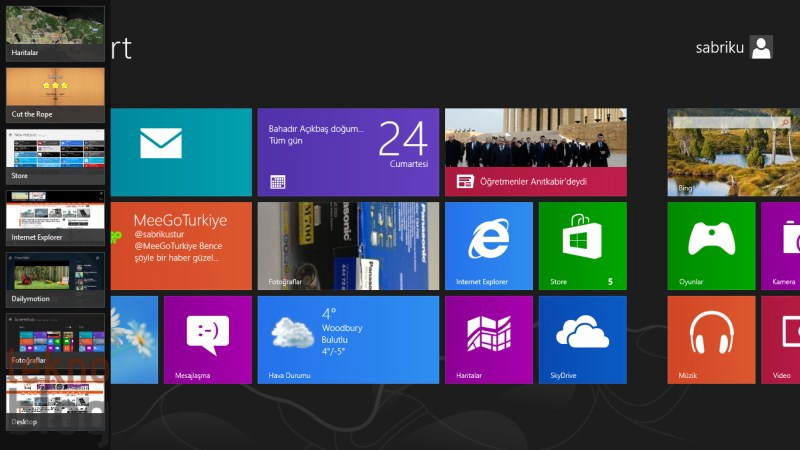Click the sabriku user account picture
Screen dimensions: 800x450
click(761, 47)
